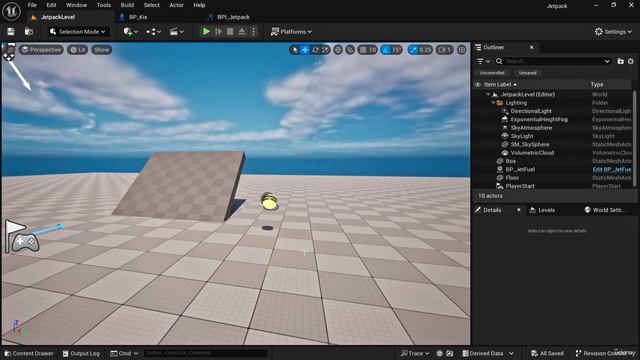Switch to the BPI_Jetpack tab
Screen dimensions: 640x360
[233, 17]
